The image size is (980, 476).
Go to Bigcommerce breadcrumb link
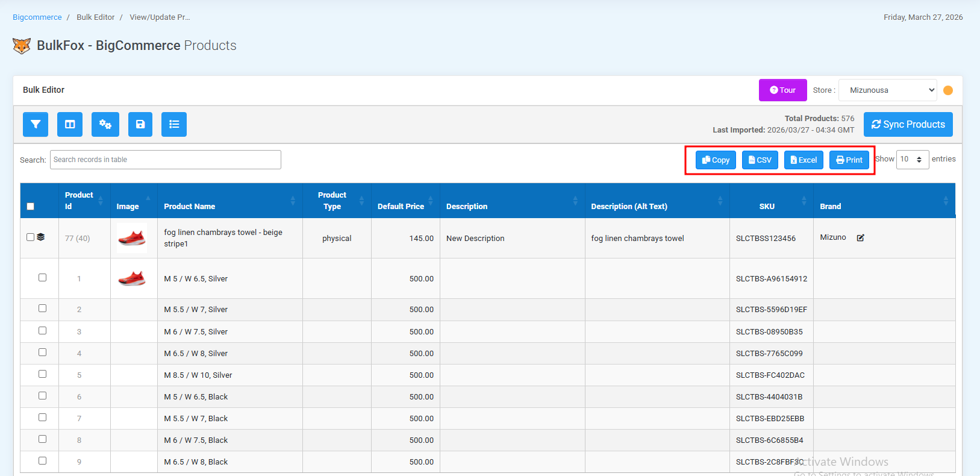pos(37,17)
